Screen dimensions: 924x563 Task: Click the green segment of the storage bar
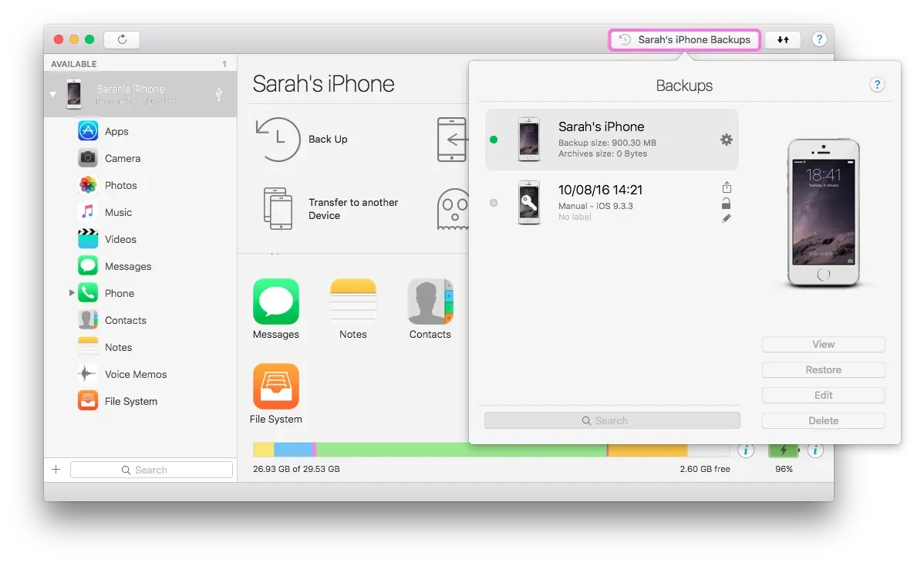click(x=461, y=450)
